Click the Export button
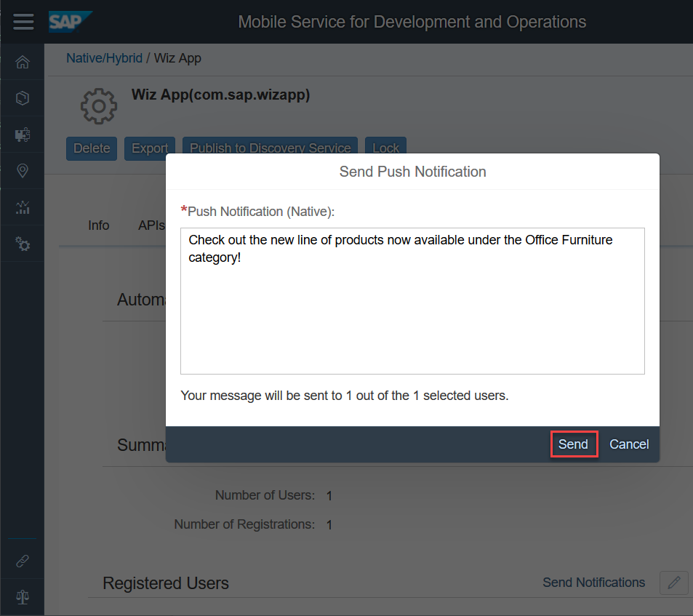This screenshot has height=616, width=693. [x=150, y=148]
